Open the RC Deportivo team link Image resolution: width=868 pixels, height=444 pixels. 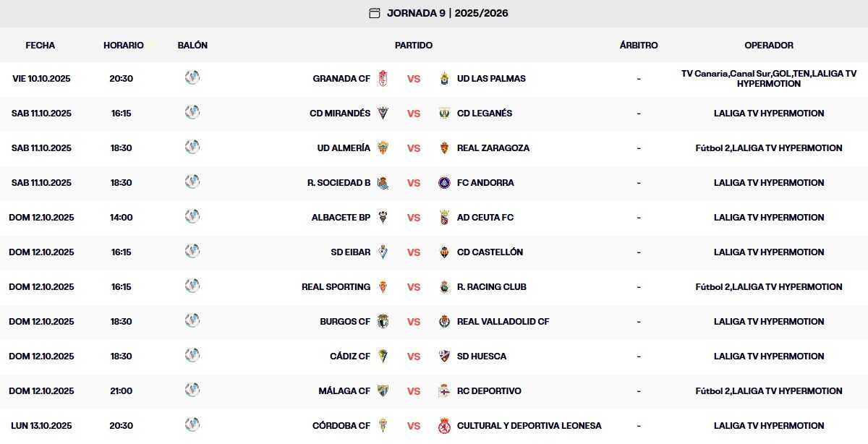tap(489, 390)
